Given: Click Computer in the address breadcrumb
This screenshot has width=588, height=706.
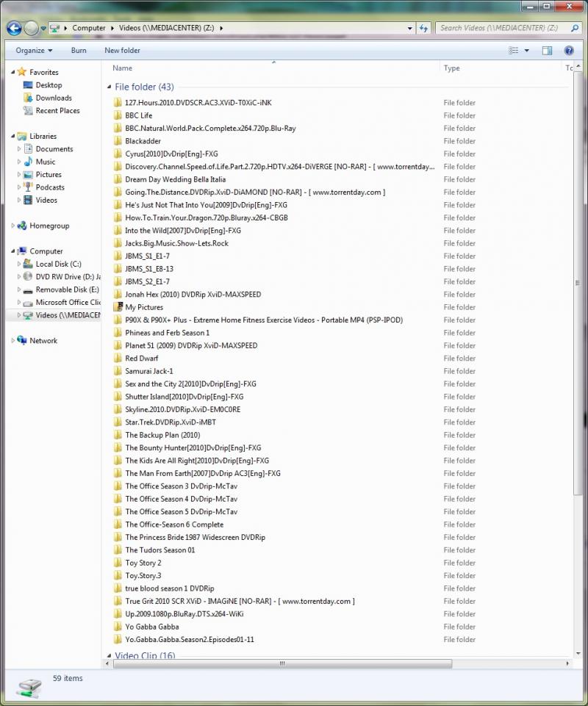Looking at the screenshot, I should pyautogui.click(x=89, y=28).
